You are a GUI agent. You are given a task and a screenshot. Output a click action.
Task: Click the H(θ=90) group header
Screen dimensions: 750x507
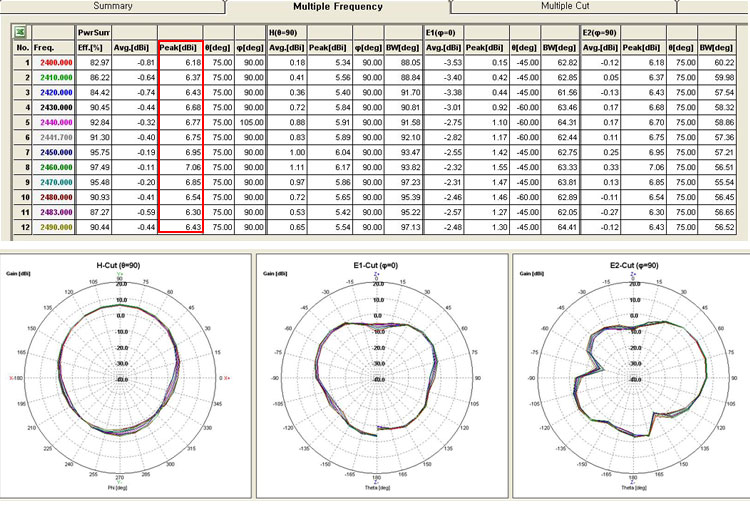(x=286, y=33)
